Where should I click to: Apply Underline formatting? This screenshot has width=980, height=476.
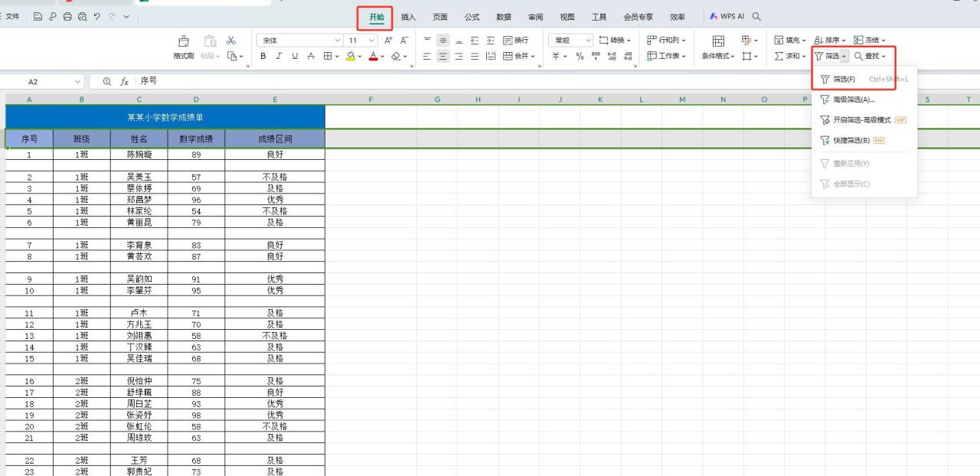coord(295,56)
